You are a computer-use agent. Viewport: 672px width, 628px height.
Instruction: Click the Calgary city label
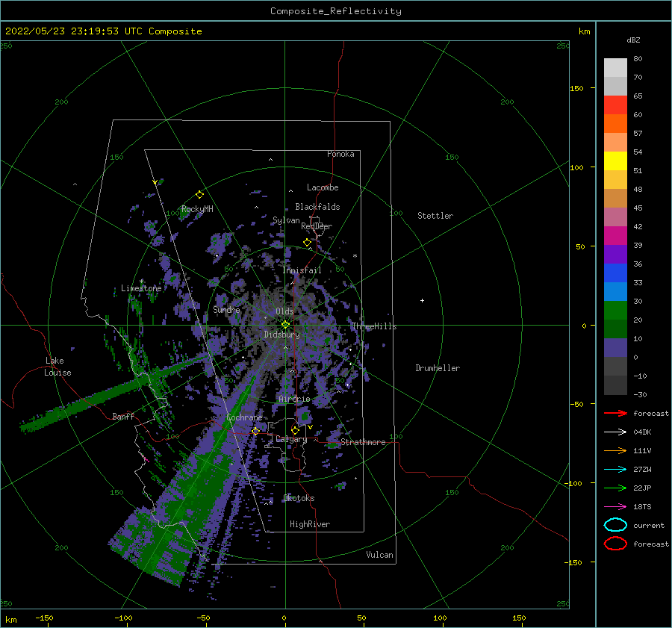pyautogui.click(x=291, y=439)
